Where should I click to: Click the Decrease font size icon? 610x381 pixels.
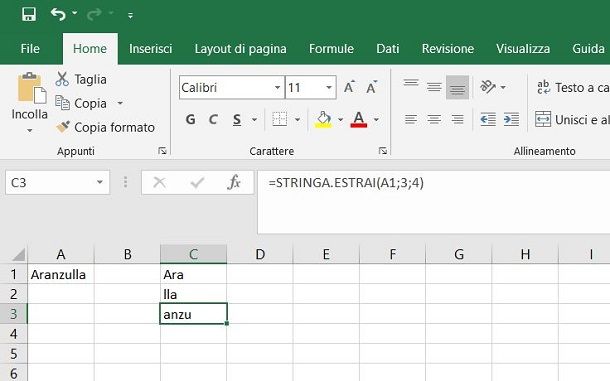[372, 87]
